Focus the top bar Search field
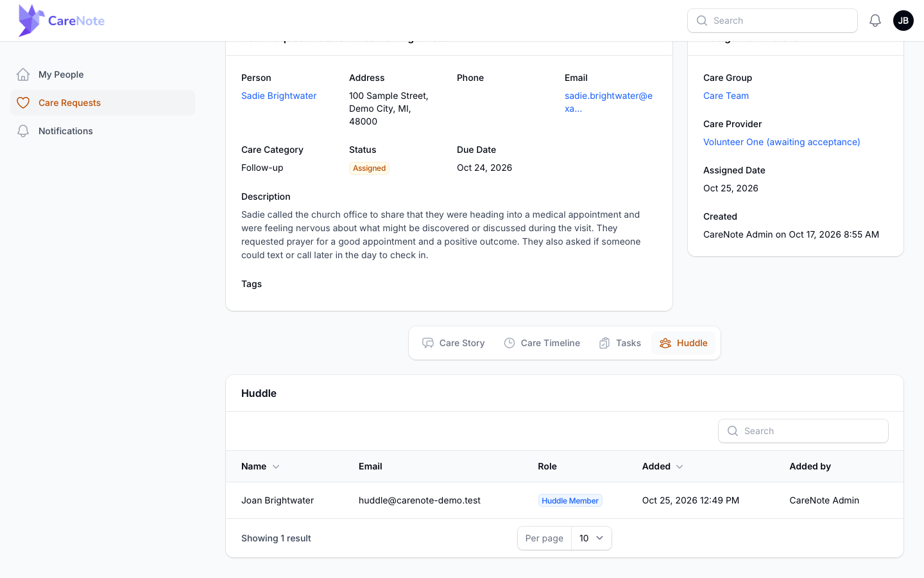The height and width of the screenshot is (578, 924). pos(773,21)
